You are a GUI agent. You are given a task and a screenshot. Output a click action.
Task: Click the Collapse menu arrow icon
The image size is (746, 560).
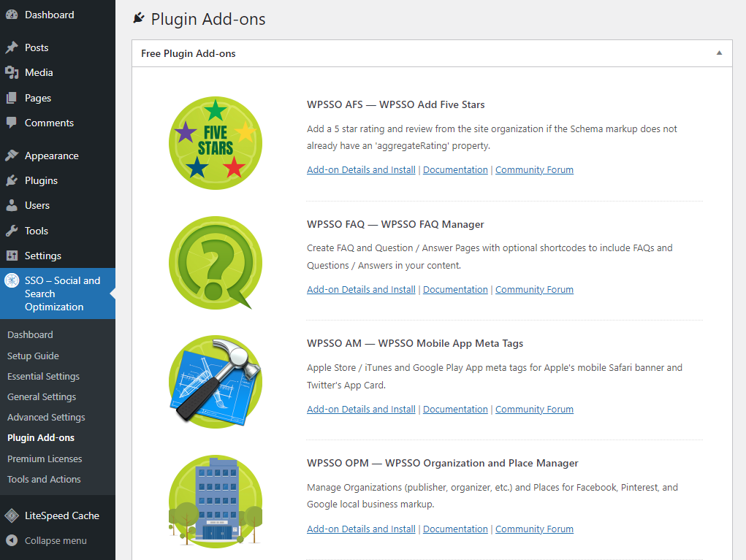tap(12, 540)
